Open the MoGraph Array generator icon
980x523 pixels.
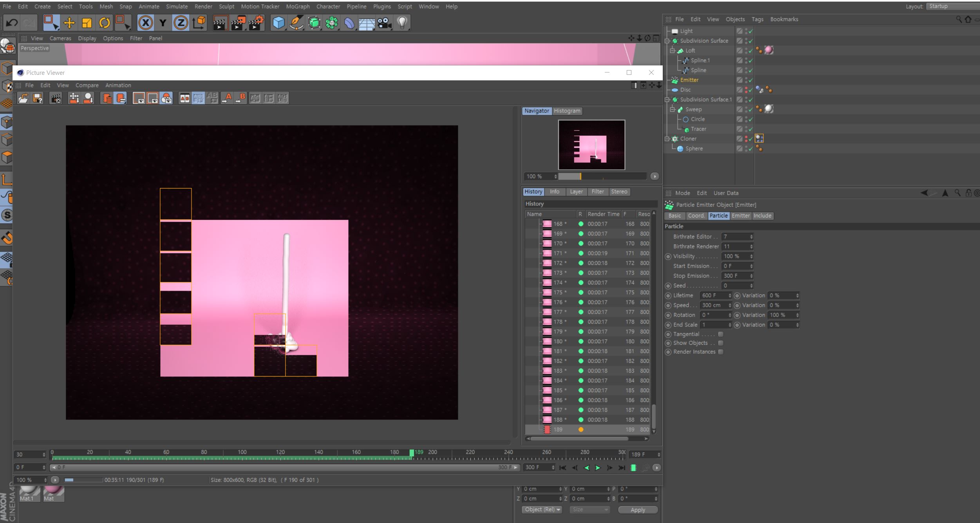[332, 23]
